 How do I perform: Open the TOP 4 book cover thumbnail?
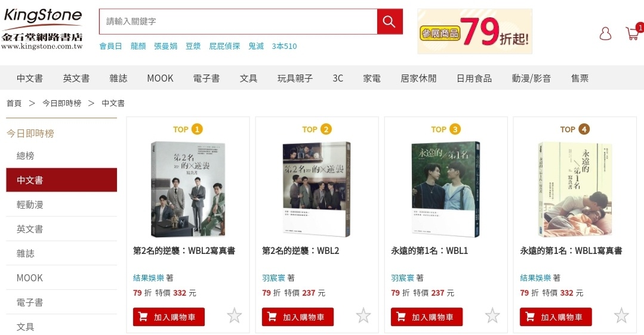tap(575, 189)
